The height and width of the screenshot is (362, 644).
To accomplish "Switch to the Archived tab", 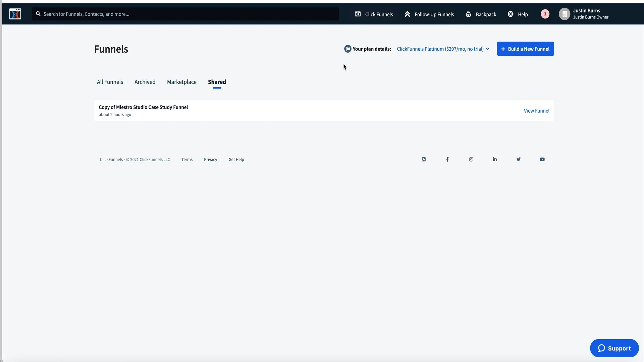I will pyautogui.click(x=145, y=82).
